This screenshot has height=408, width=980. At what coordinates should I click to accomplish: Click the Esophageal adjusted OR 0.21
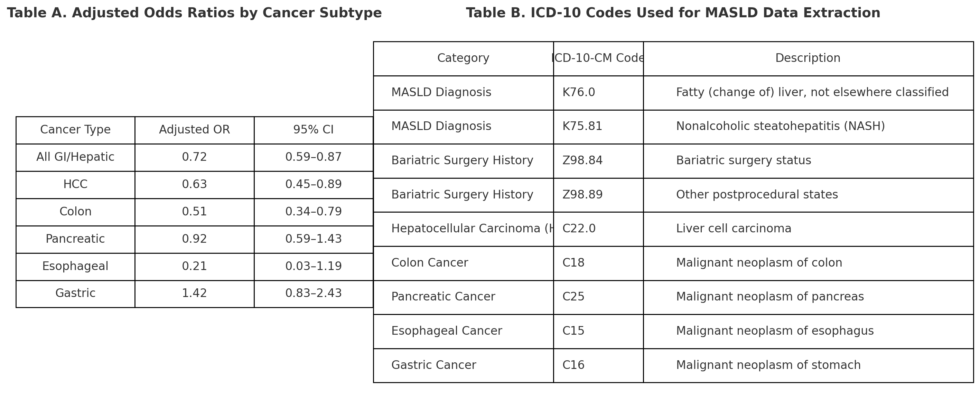point(194,267)
